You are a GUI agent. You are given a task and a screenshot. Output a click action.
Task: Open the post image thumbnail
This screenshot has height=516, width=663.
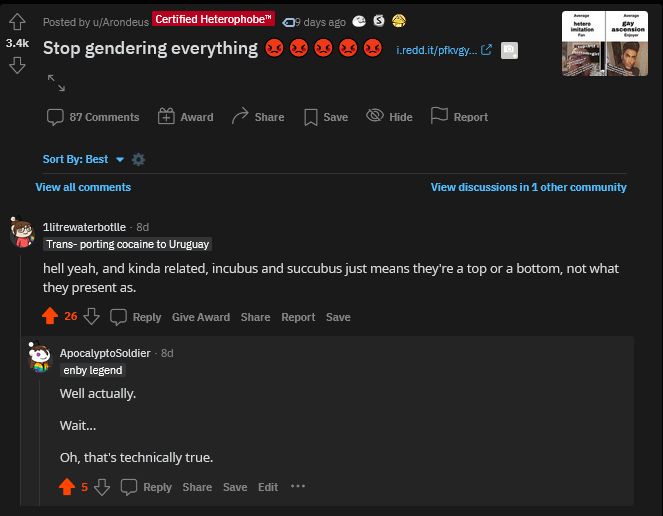(605, 44)
